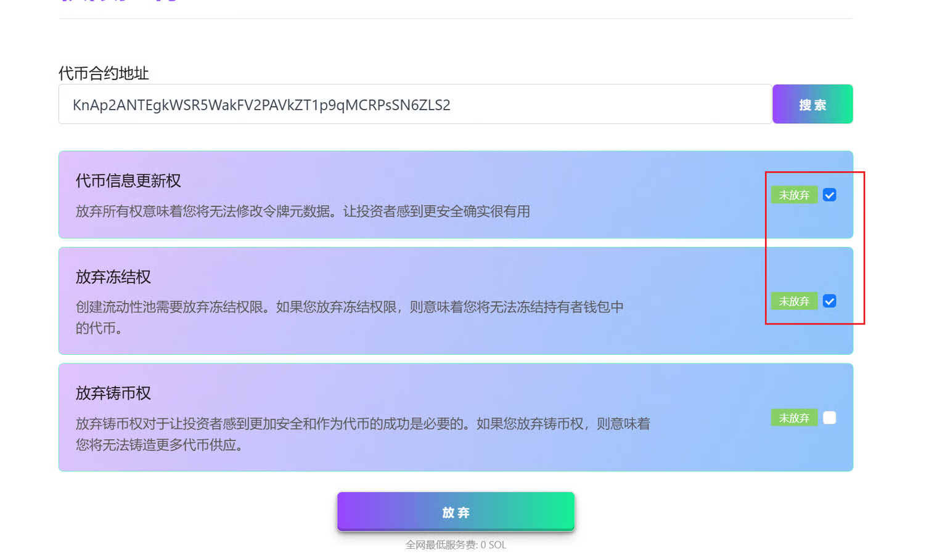Click the 代币合约地址 field label
This screenshot has width=937, height=560.
(x=104, y=73)
